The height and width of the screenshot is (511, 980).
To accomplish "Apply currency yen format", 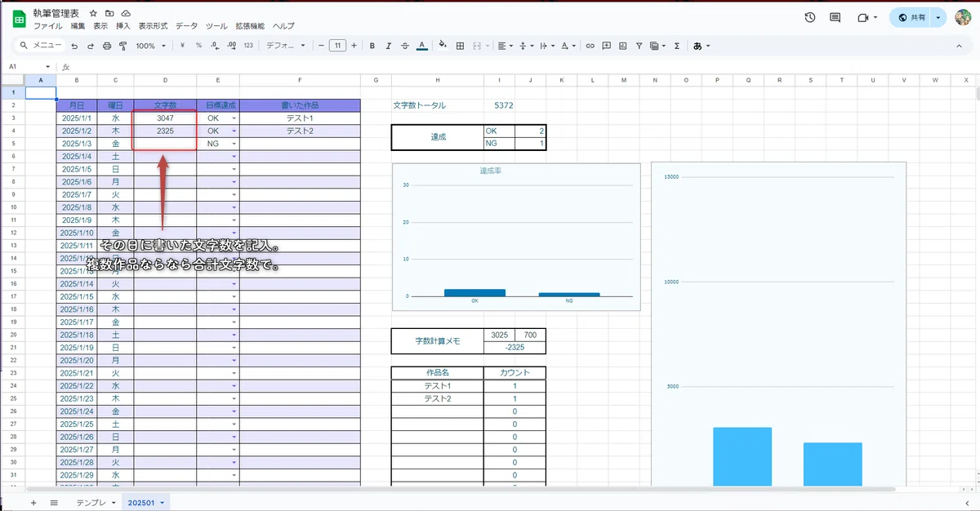I will click(181, 46).
